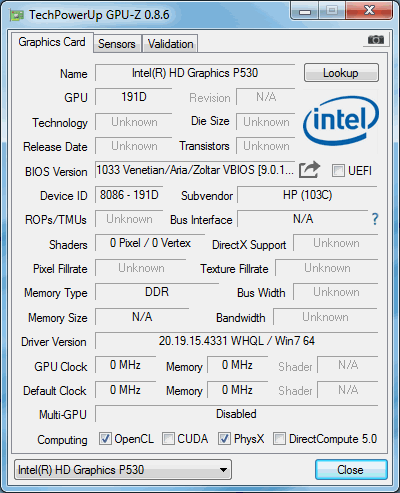Click the Default Clock row Shader N/A field
The height and width of the screenshot is (493, 400).
348,390
